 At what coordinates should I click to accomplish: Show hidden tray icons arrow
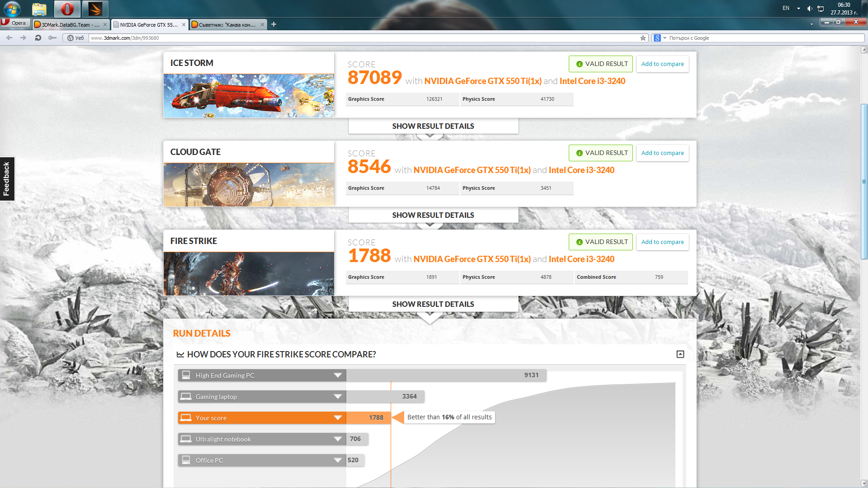pyautogui.click(x=798, y=8)
